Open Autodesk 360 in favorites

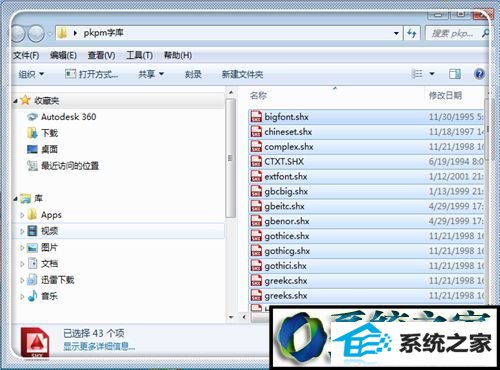tap(68, 117)
